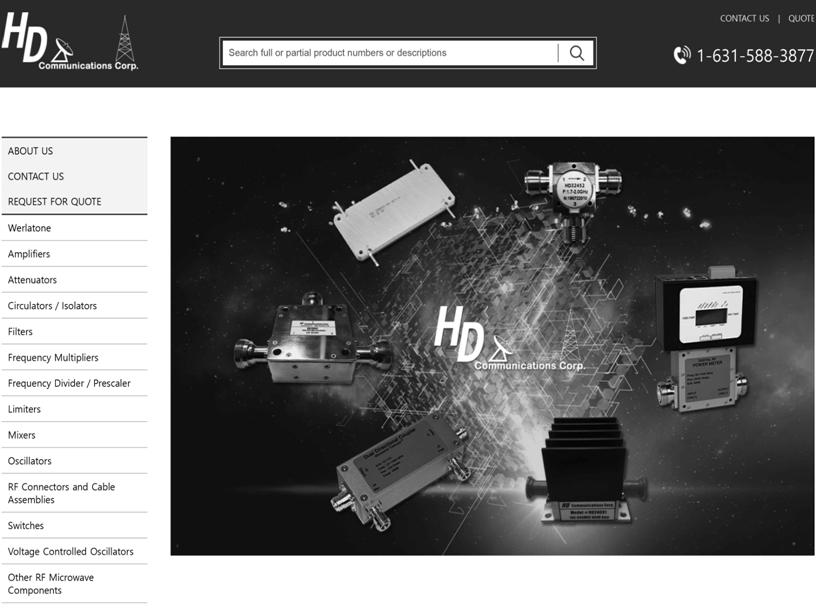
Task: Select the Amplifiers category
Action: pyautogui.click(x=74, y=254)
